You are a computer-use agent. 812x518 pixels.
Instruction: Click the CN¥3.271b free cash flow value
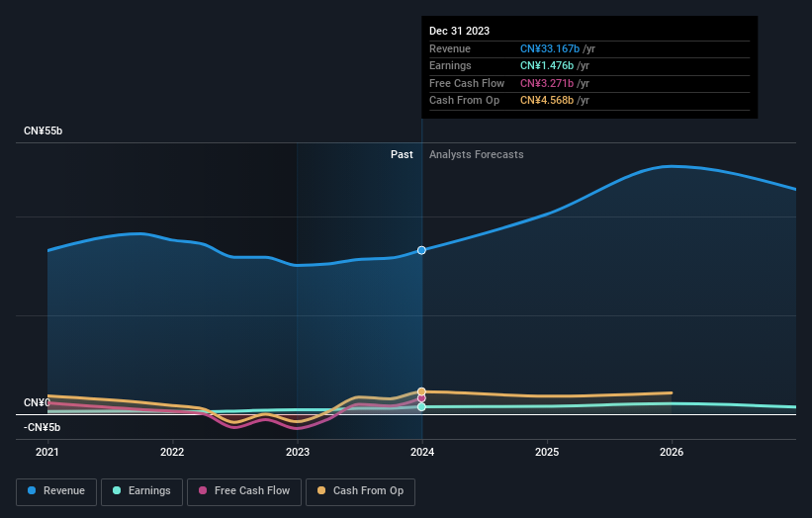coord(547,83)
